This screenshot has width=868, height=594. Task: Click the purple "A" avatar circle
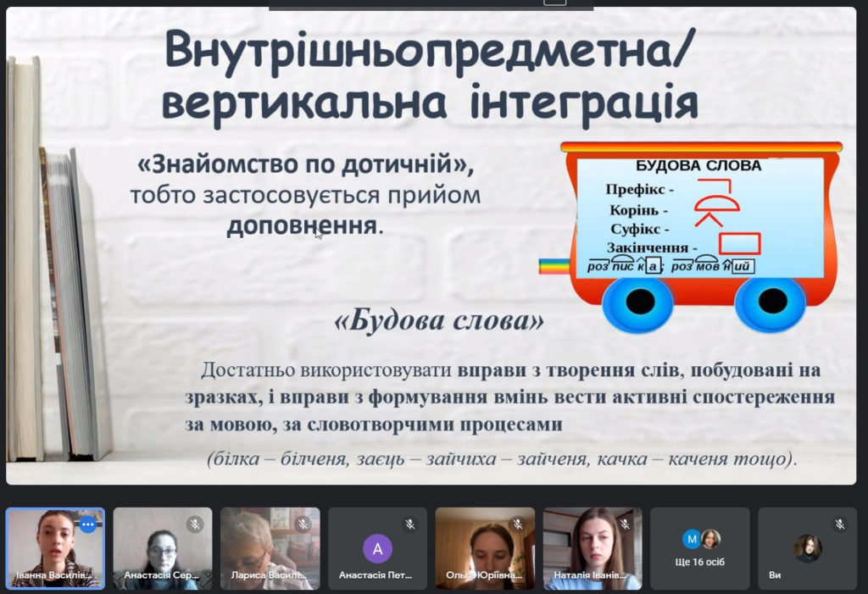[377, 548]
